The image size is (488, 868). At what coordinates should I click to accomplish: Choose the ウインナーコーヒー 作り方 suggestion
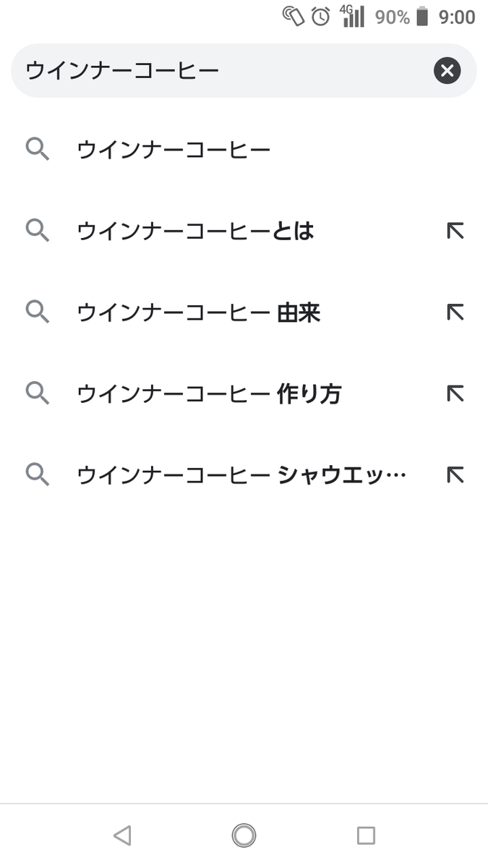click(209, 394)
